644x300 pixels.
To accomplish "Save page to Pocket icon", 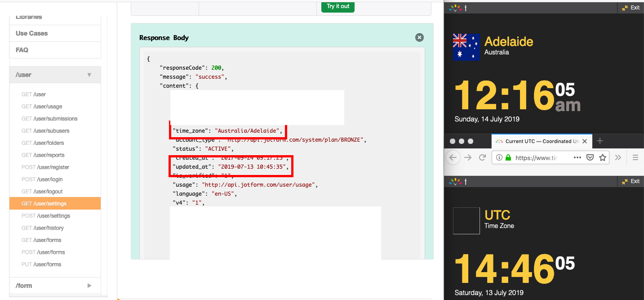I will coord(590,157).
